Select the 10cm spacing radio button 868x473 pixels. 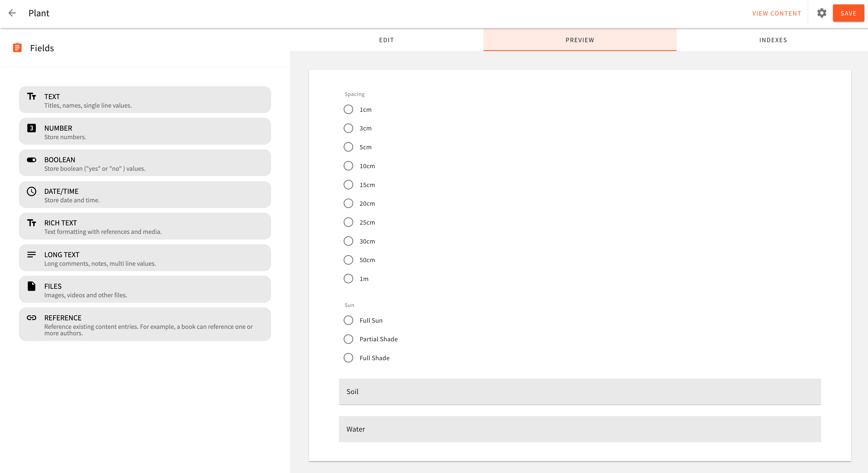tap(348, 166)
